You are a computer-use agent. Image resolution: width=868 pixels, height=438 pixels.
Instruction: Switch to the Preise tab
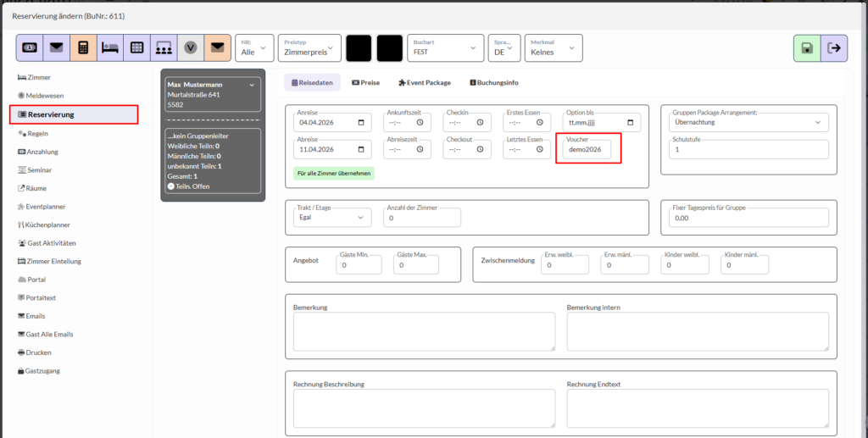click(x=364, y=83)
